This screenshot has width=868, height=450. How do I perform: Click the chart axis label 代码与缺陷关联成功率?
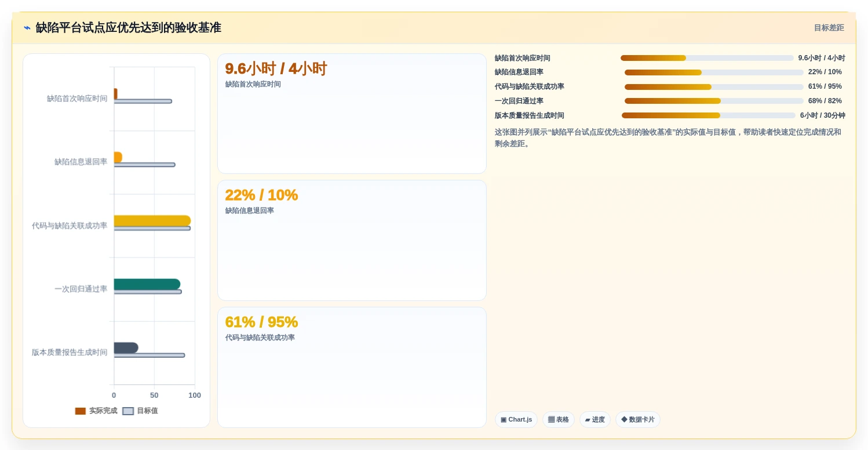point(70,226)
